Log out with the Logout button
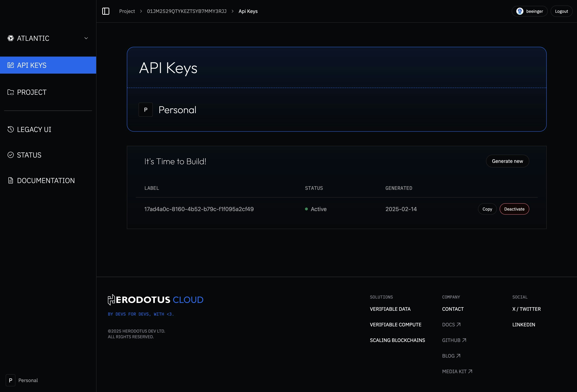 [x=562, y=11]
